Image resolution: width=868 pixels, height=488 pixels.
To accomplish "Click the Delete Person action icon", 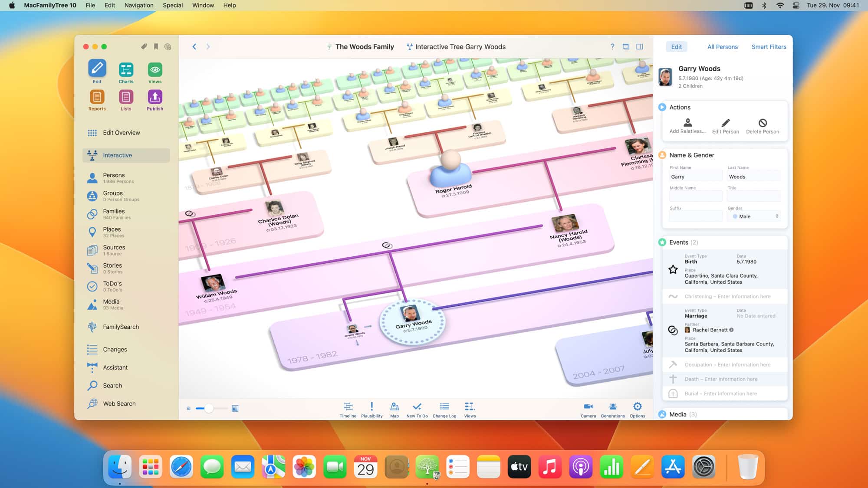I will click(x=763, y=123).
